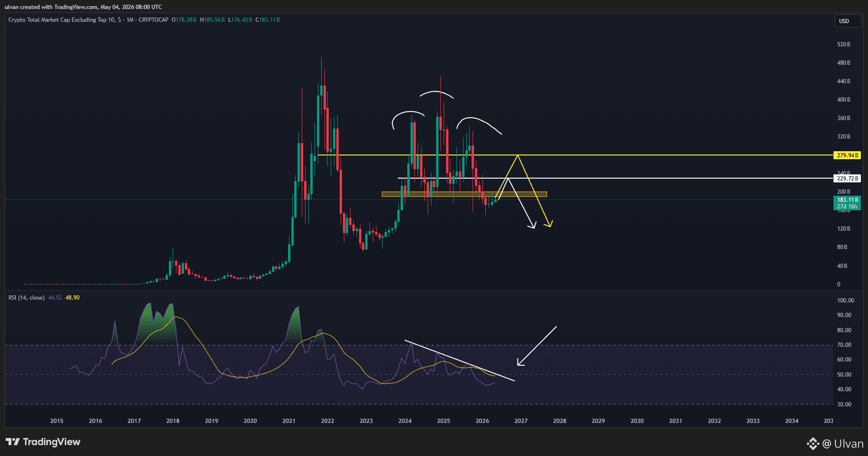Click the 2034 label on time axis
The image size is (868, 456).
tap(792, 421)
